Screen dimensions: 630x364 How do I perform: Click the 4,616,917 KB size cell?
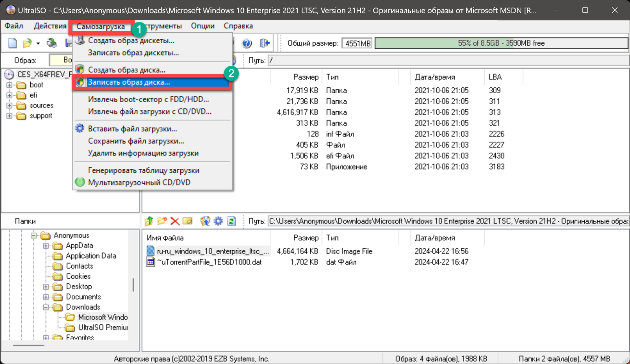[x=297, y=113]
